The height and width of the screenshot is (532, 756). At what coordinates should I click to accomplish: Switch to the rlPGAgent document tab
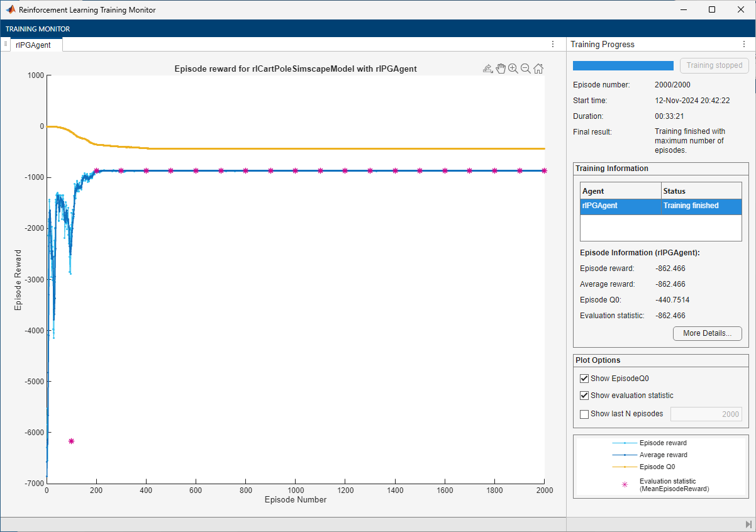pyautogui.click(x=33, y=45)
